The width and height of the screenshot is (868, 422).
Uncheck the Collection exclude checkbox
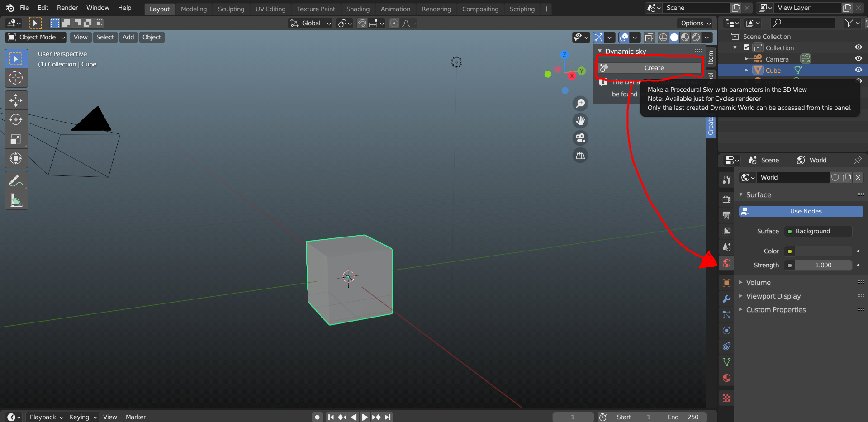[x=747, y=47]
